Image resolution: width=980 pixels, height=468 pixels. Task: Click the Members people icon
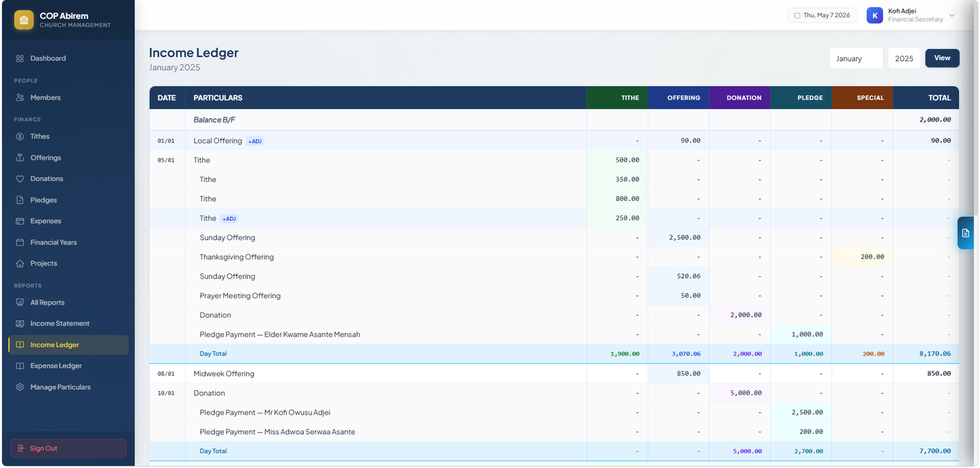20,98
